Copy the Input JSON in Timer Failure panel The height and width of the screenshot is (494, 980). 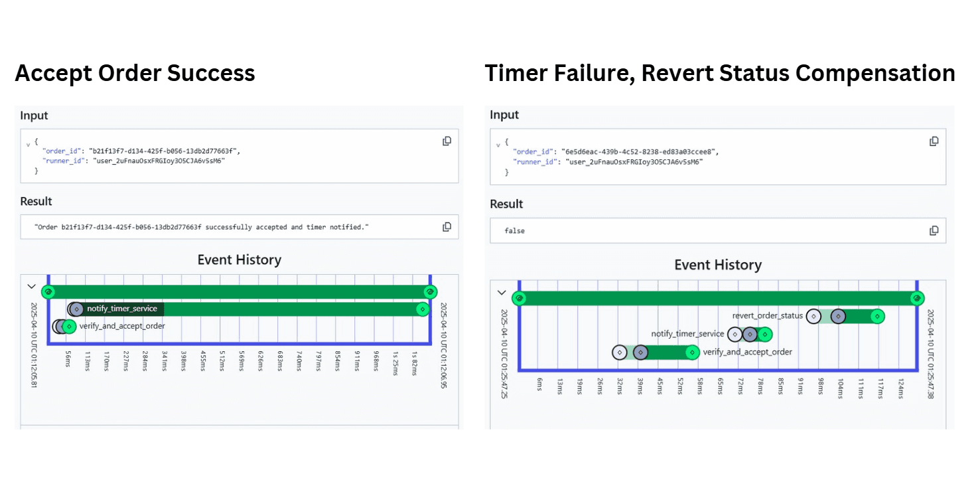coord(934,141)
